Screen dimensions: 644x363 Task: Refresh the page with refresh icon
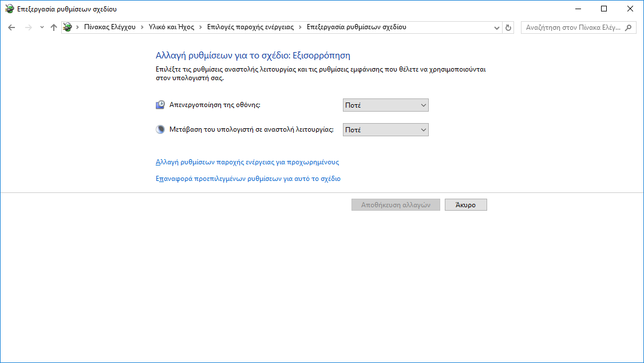point(508,27)
